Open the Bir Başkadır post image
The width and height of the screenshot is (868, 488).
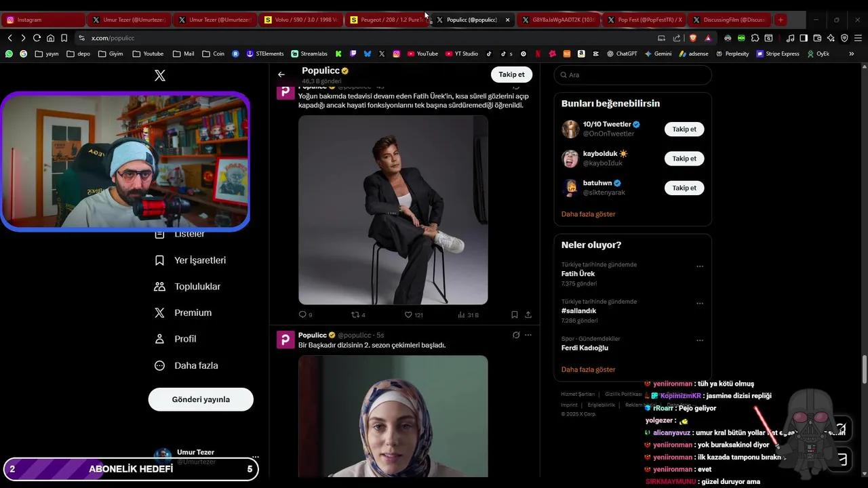tap(393, 416)
